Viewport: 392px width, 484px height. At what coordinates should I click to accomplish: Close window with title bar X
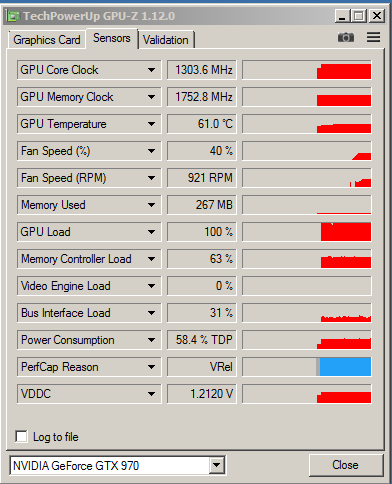point(377,16)
